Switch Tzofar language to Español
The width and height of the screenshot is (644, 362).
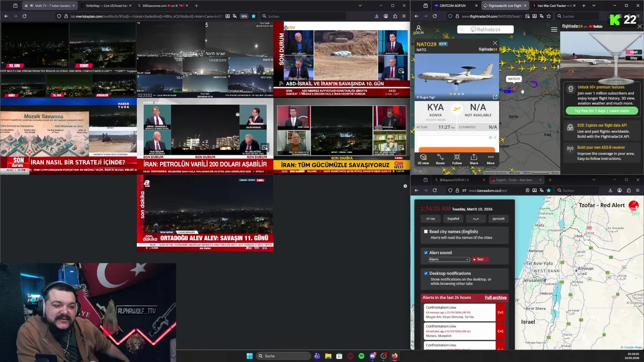tap(453, 219)
